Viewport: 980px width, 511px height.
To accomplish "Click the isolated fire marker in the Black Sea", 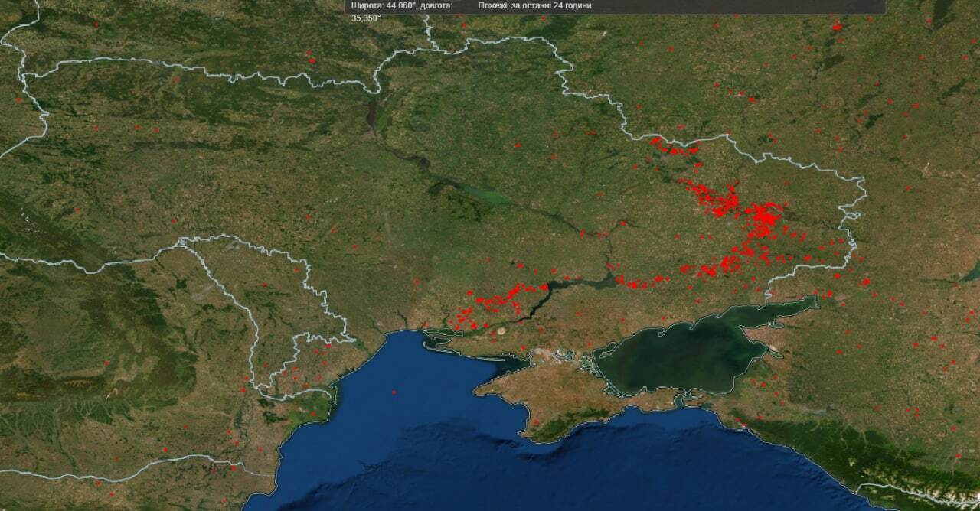I will (394, 392).
